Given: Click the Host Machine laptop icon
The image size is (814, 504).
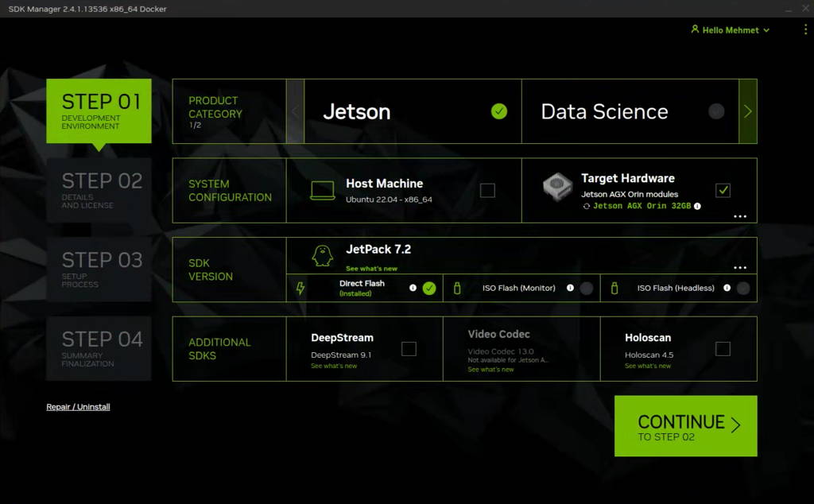Looking at the screenshot, I should pyautogui.click(x=323, y=191).
